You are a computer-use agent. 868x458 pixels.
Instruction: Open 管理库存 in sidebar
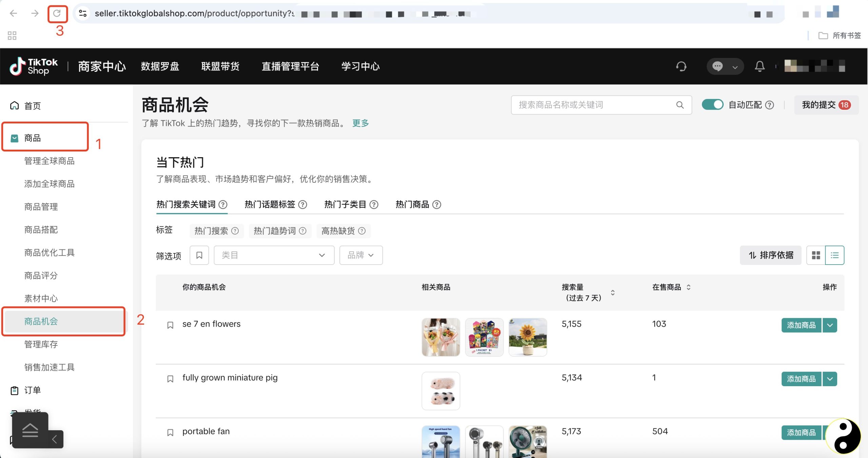(41, 345)
